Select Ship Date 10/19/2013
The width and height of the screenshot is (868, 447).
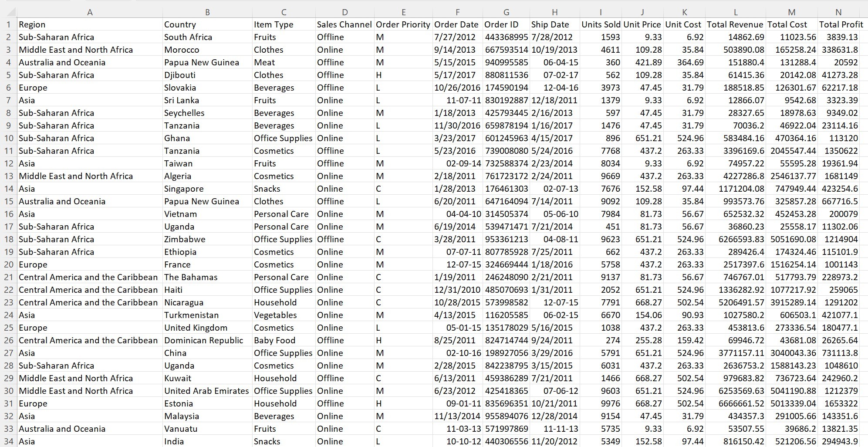tap(555, 50)
